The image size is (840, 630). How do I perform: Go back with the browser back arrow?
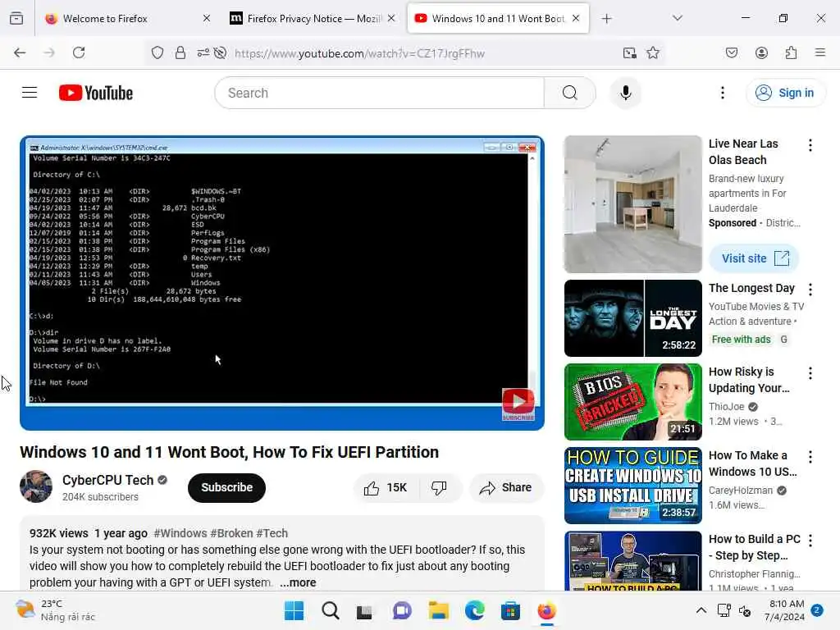click(20, 52)
